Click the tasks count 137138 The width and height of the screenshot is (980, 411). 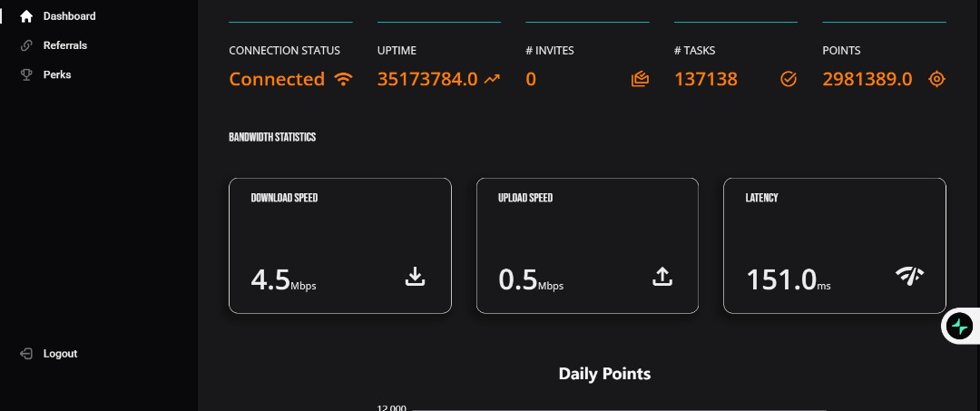[x=706, y=79]
